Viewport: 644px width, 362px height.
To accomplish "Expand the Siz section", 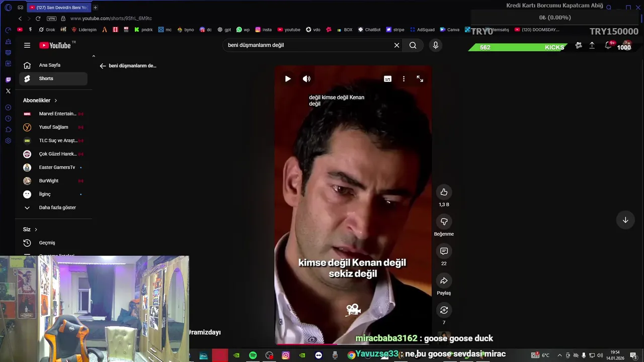I will coord(30,229).
